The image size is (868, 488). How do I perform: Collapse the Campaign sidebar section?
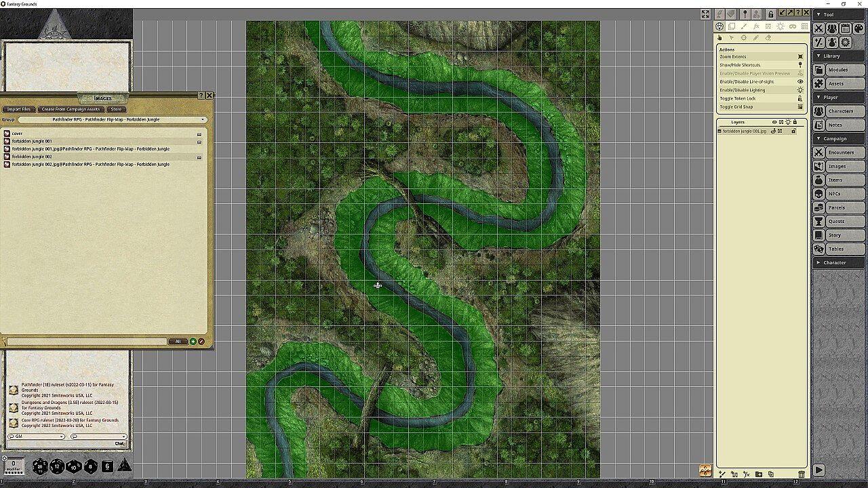pyautogui.click(x=840, y=139)
